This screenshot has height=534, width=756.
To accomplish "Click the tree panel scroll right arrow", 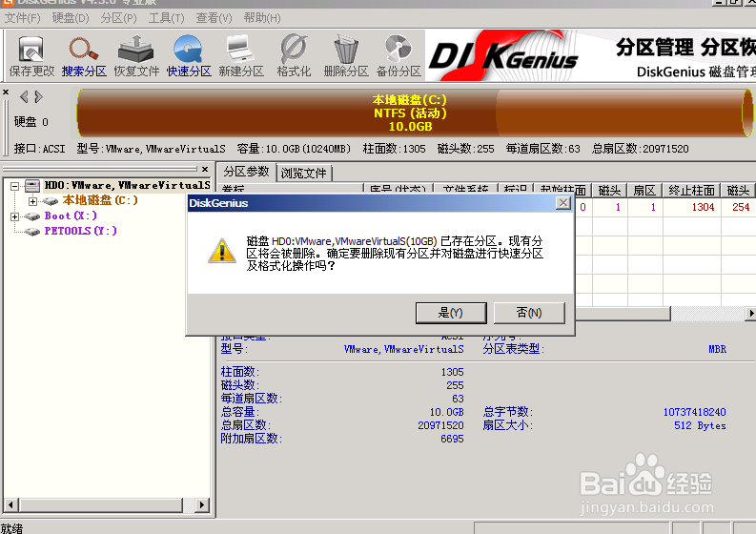I will click(202, 505).
